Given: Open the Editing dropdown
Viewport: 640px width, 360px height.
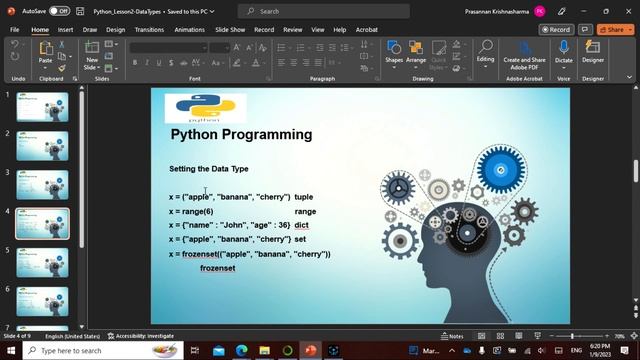Looking at the screenshot, I should click(485, 54).
